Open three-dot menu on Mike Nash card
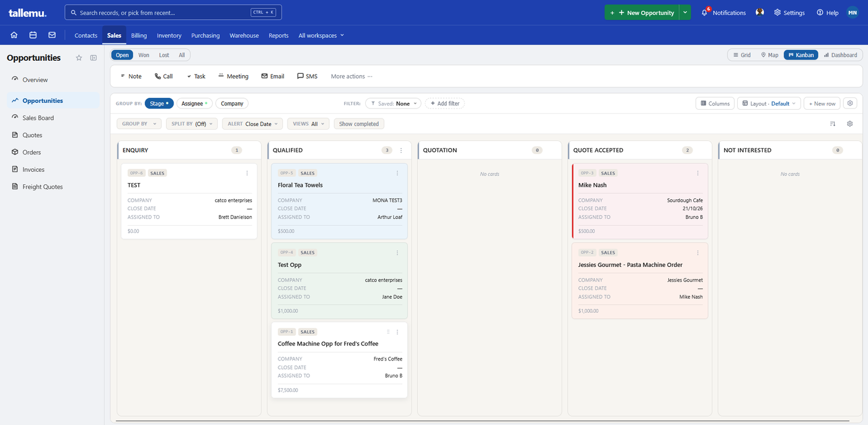Viewport: 868px width, 425px height. (697, 173)
